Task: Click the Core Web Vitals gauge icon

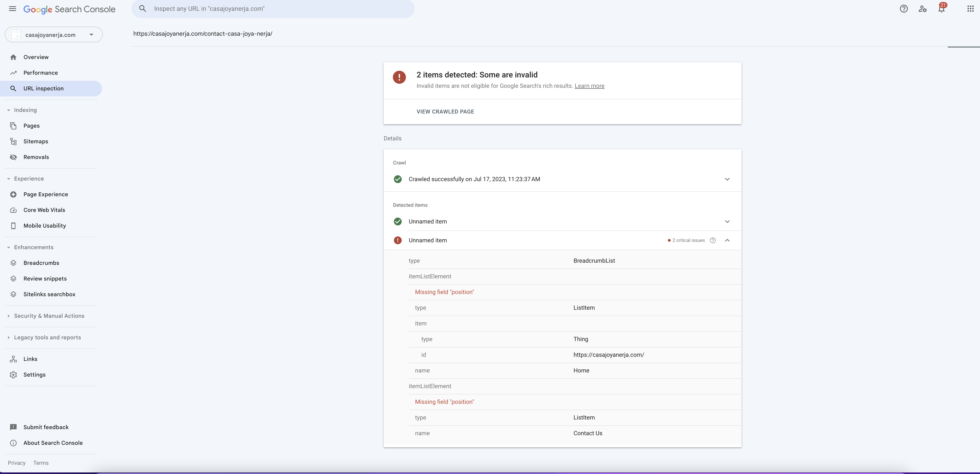Action: [x=13, y=210]
